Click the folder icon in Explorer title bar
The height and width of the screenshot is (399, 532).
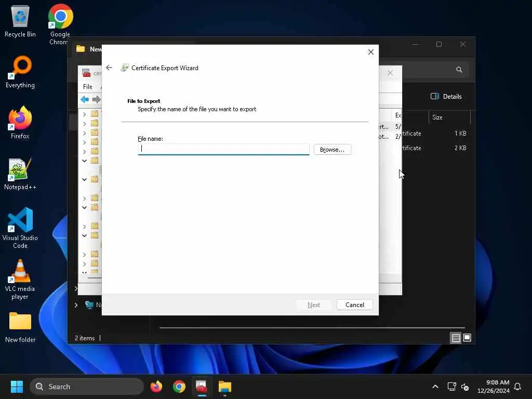click(x=81, y=49)
